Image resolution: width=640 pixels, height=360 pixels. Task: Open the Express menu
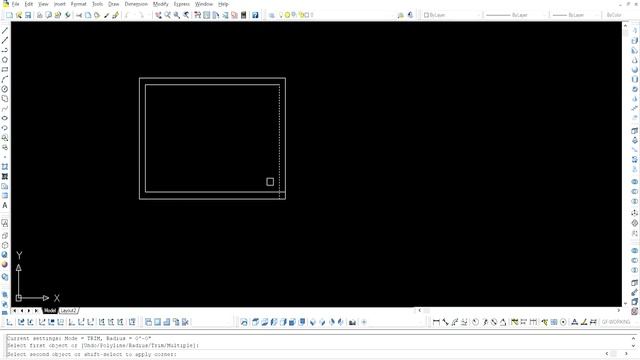(x=182, y=4)
